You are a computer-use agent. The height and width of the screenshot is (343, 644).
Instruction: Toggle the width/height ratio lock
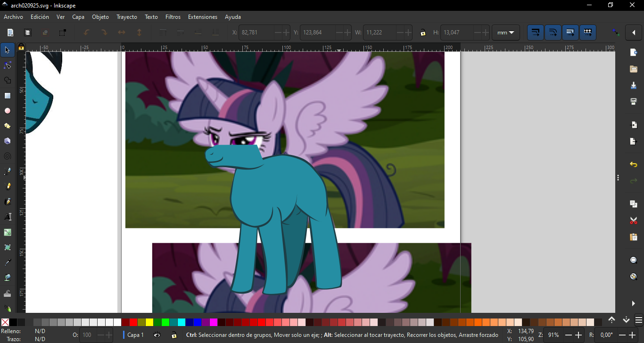pos(423,33)
